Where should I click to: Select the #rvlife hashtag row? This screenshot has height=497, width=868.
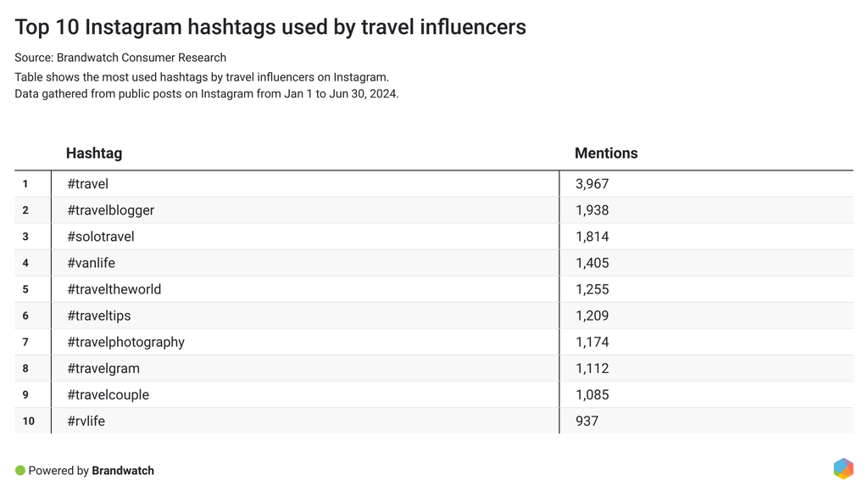click(86, 421)
